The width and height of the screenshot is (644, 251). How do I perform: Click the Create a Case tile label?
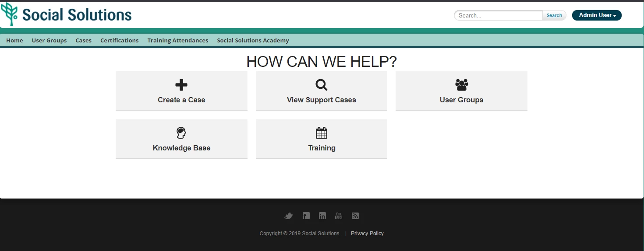tap(181, 100)
